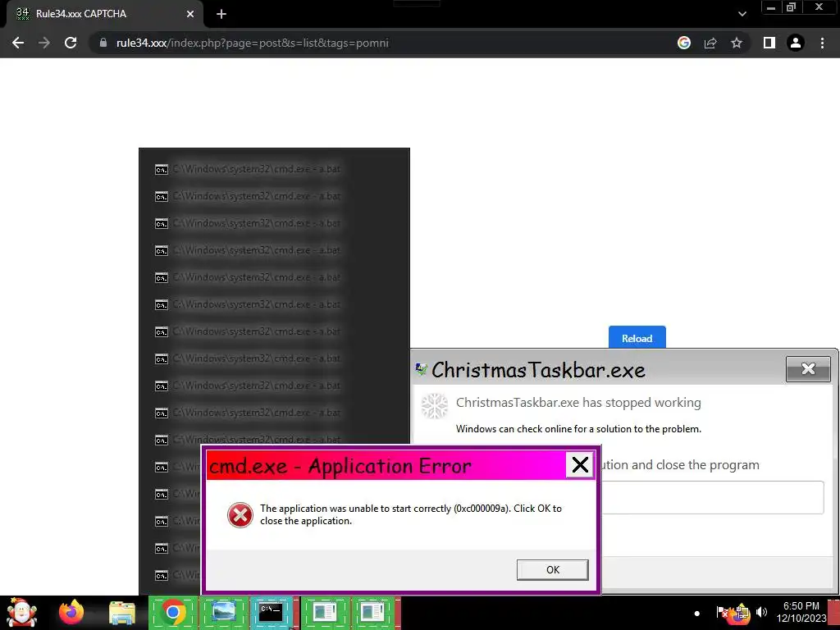The width and height of the screenshot is (840, 630).
Task: Click the browser forward arrow
Action: coord(44,43)
